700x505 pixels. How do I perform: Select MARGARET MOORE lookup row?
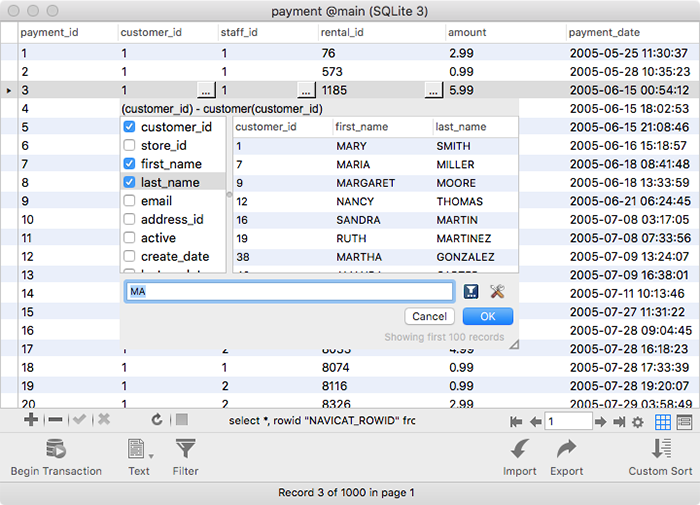(375, 183)
